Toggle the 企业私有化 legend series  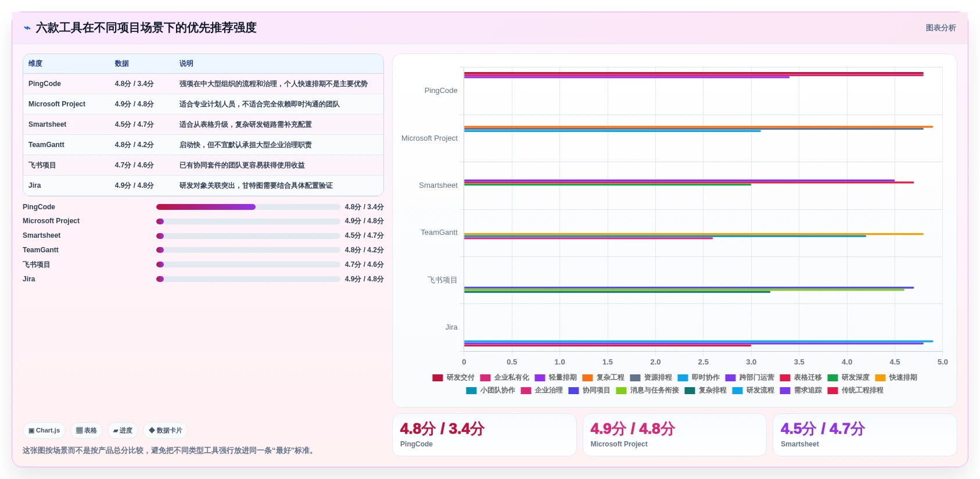pos(504,378)
